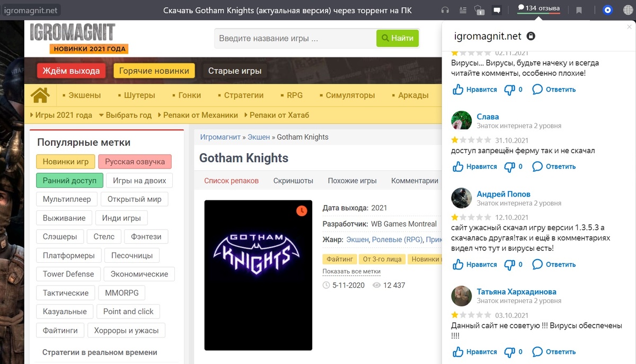The width and height of the screenshot is (636, 364).
Task: Click the red Ждём выхода button
Action: (71, 71)
